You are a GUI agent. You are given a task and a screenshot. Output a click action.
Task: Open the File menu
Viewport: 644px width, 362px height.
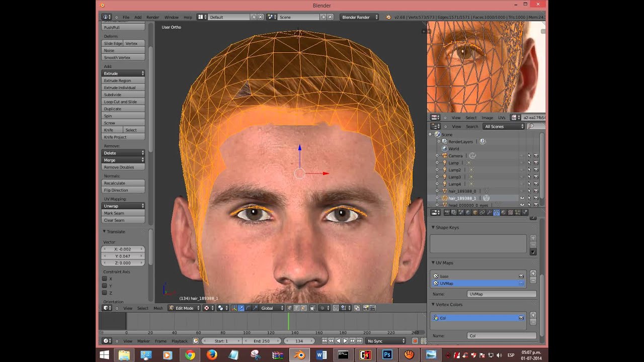(126, 17)
